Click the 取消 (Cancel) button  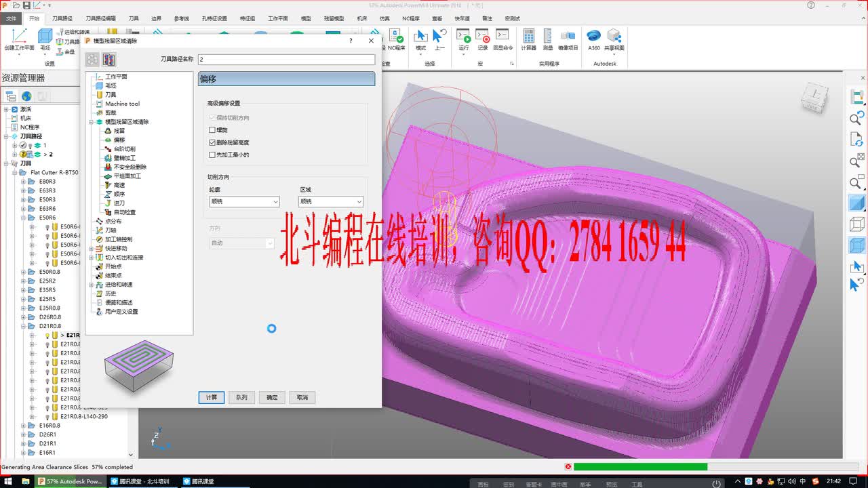click(302, 397)
